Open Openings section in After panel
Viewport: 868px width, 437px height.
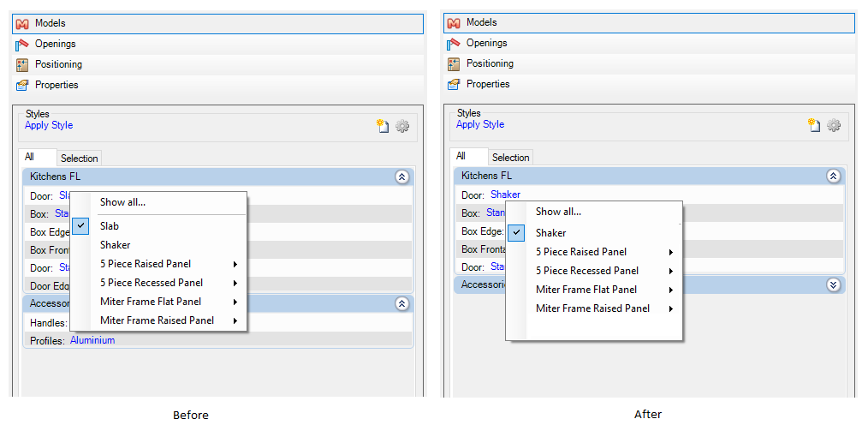click(649, 43)
